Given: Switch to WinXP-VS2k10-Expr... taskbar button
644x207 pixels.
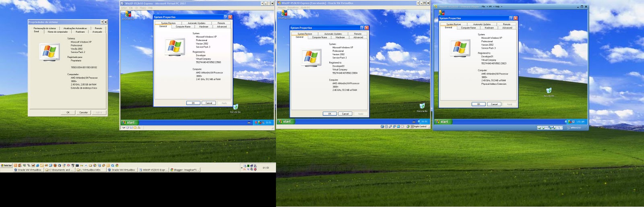Looking at the screenshot, I should (153, 170).
